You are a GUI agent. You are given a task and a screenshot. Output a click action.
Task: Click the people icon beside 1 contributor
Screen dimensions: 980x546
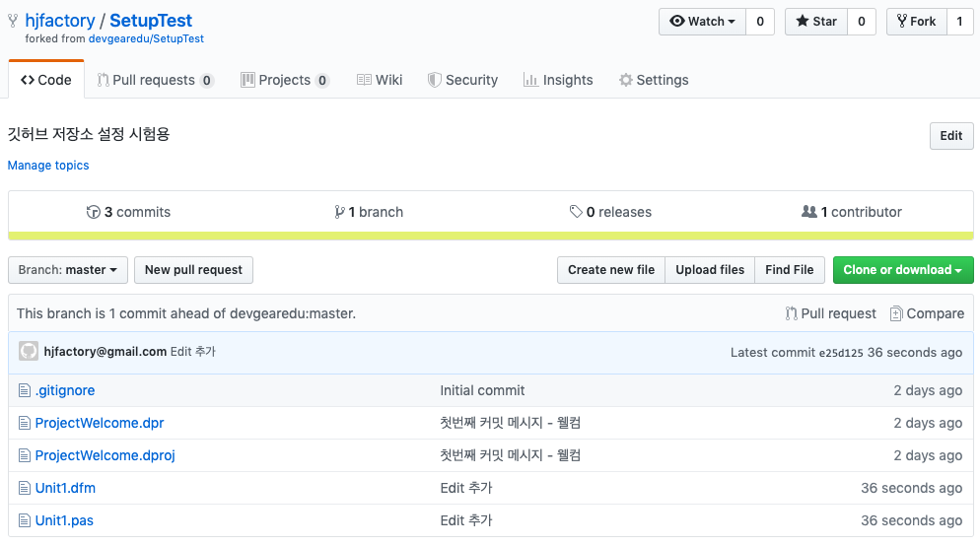point(808,212)
